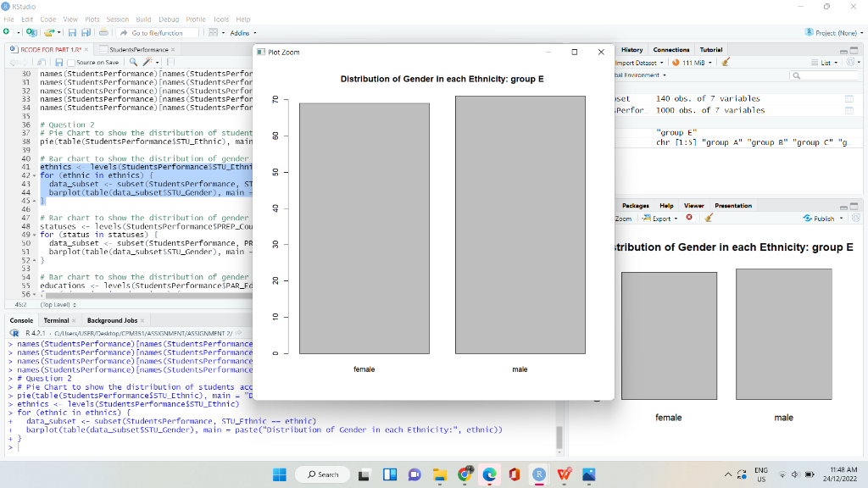
Task: Expand the plot Export dropdown
Action: [x=659, y=219]
